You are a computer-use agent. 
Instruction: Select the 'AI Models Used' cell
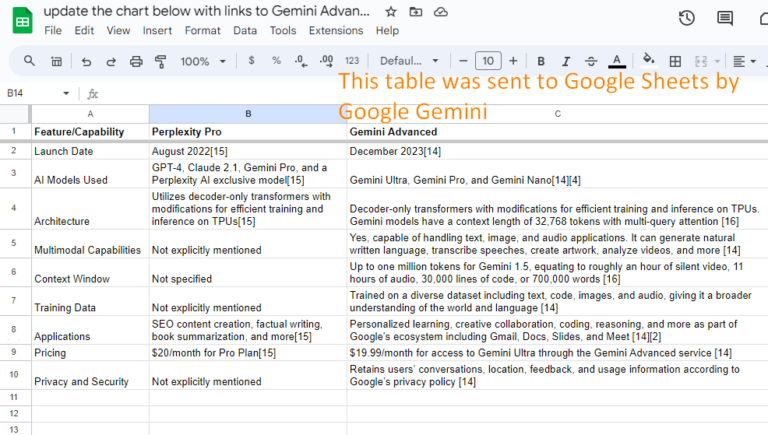point(90,173)
